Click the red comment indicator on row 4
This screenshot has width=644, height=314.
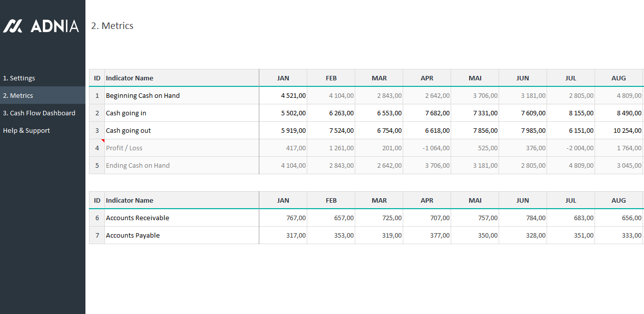pyautogui.click(x=103, y=141)
